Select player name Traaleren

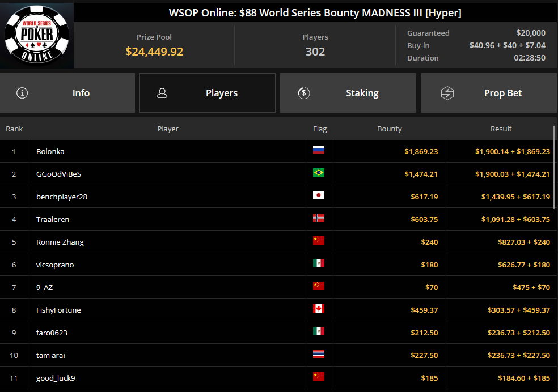point(53,220)
